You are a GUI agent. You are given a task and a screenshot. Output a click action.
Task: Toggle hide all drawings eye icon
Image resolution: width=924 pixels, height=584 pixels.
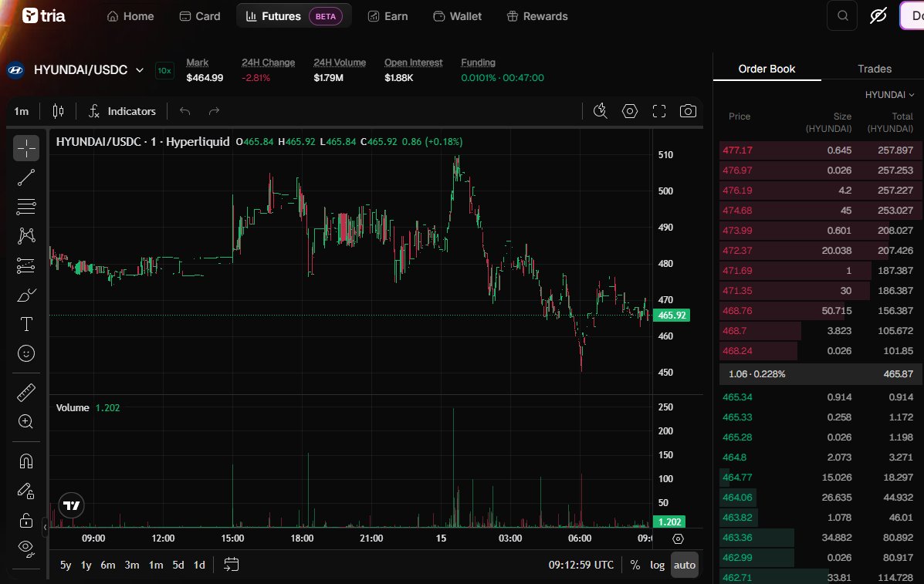pyautogui.click(x=26, y=549)
